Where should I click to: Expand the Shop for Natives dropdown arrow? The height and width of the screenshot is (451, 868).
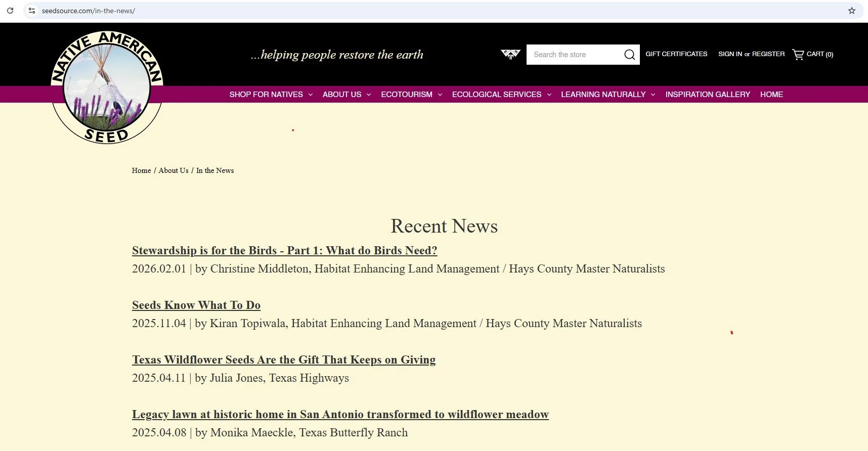coord(311,95)
